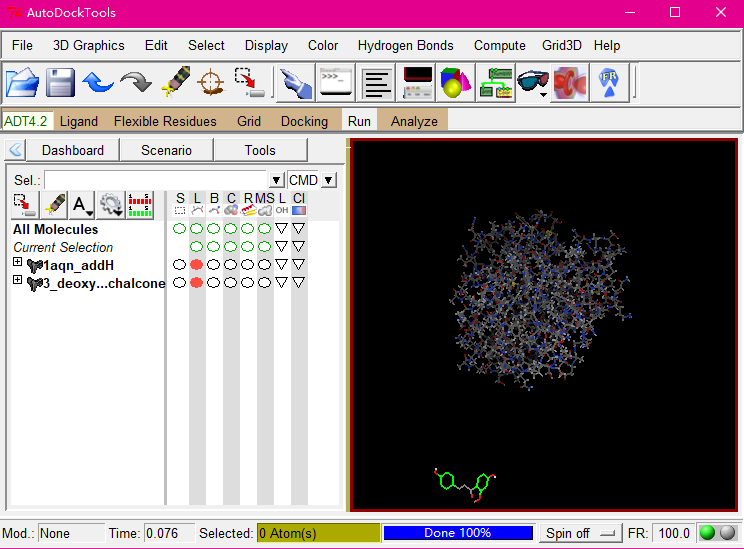Open the CMD dropdown arrow

328,180
